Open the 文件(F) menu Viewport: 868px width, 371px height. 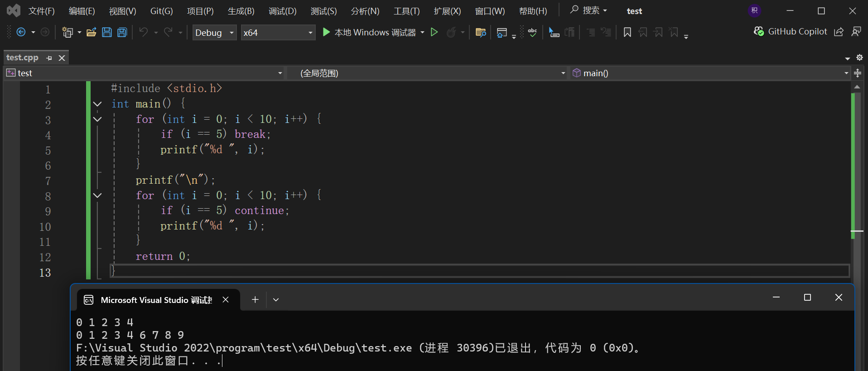tap(42, 11)
